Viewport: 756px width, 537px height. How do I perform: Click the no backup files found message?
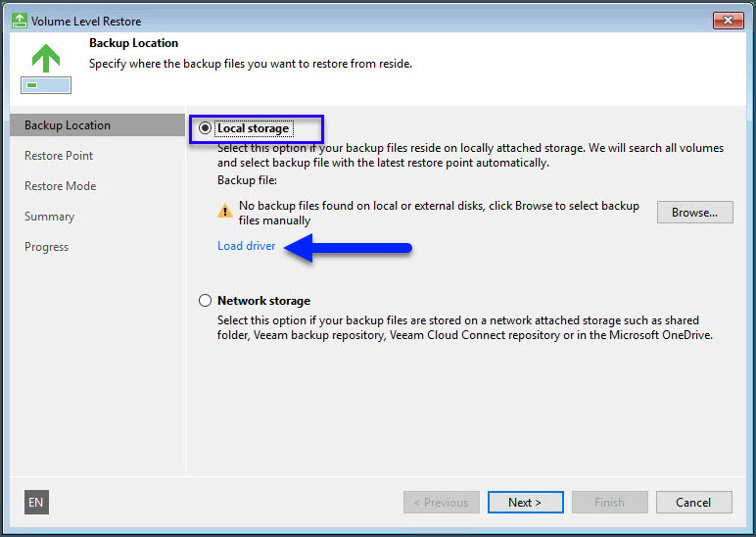pos(439,213)
